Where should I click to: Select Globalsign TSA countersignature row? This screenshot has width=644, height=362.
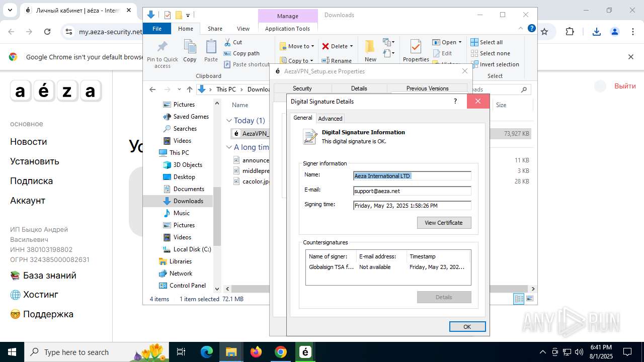tap(388, 267)
